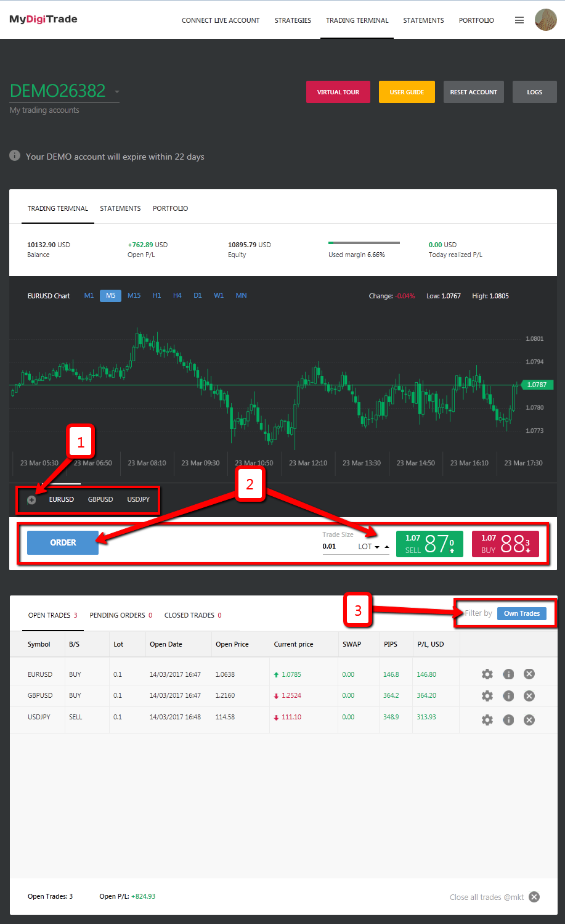Screen dimensions: 565x924
Task: Click the USDJPY P/L value 313.93
Action: [426, 717]
